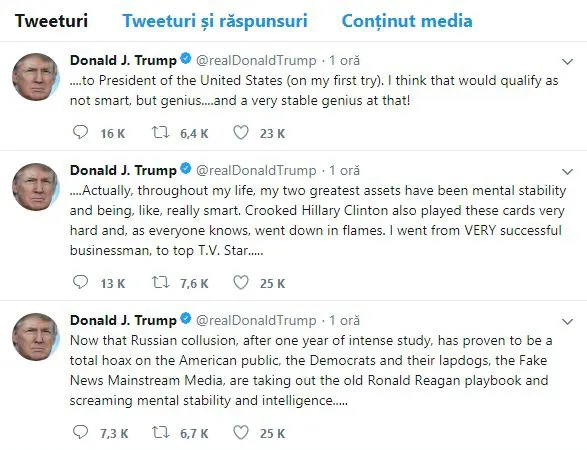The image size is (587, 450).
Task: Open the chevron menu on Russian collusion tweet
Action: click(568, 321)
